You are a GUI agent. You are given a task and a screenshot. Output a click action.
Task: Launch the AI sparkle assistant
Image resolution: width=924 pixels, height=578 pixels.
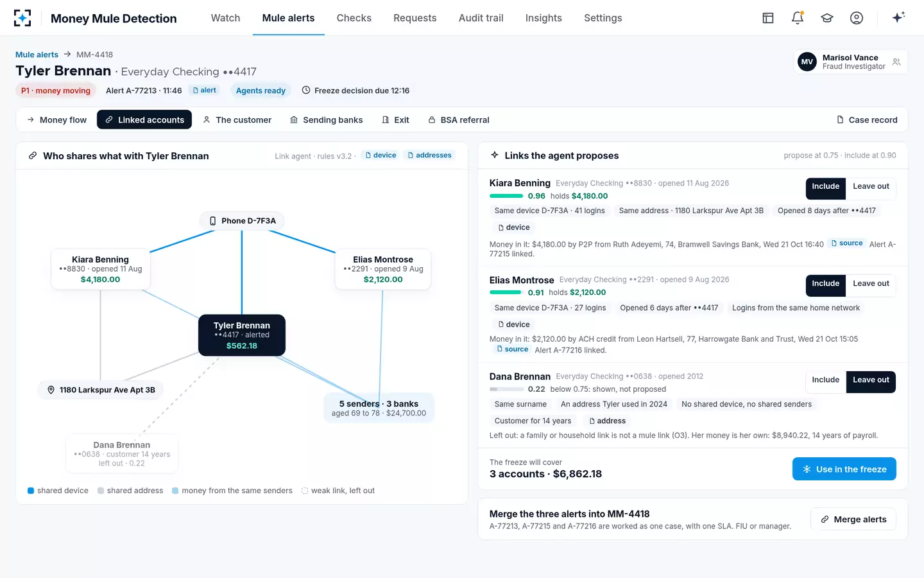[x=898, y=17]
